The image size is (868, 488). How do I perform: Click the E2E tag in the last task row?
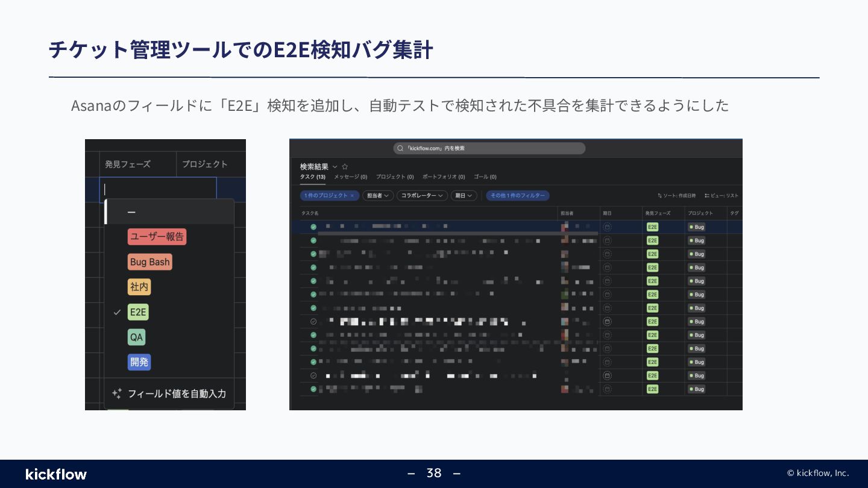point(652,389)
